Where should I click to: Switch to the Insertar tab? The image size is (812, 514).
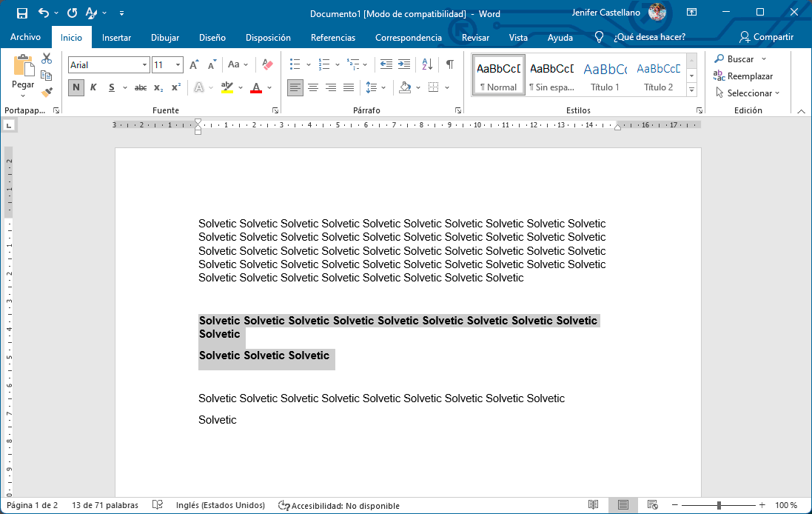coord(116,37)
